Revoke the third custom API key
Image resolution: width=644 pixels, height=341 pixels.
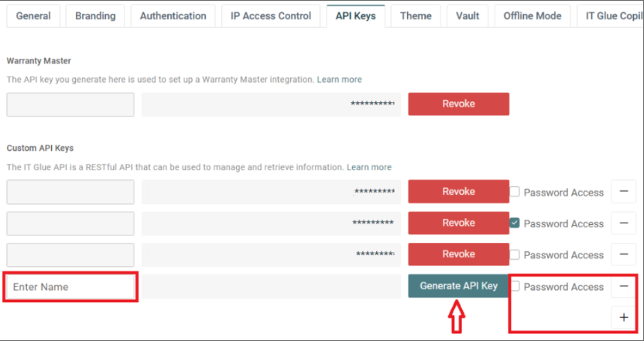(458, 254)
